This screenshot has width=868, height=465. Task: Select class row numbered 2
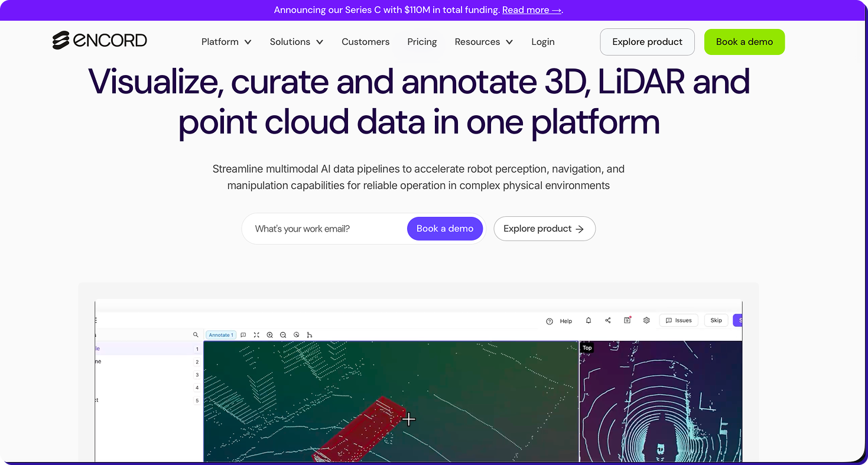click(148, 362)
